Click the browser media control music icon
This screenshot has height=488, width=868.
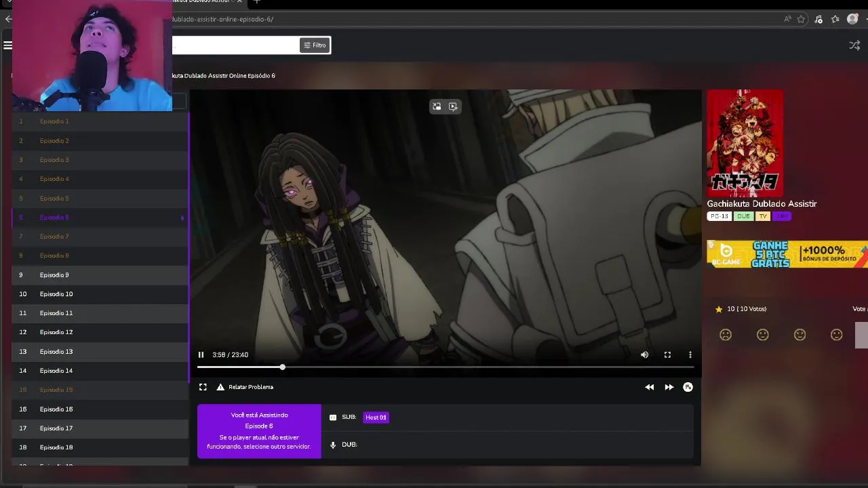point(818,19)
